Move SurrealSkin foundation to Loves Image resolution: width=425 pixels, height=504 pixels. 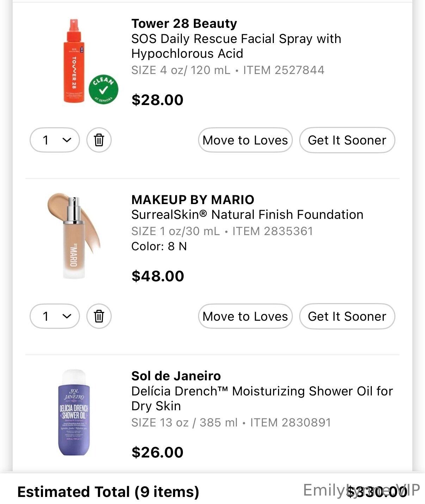245,316
